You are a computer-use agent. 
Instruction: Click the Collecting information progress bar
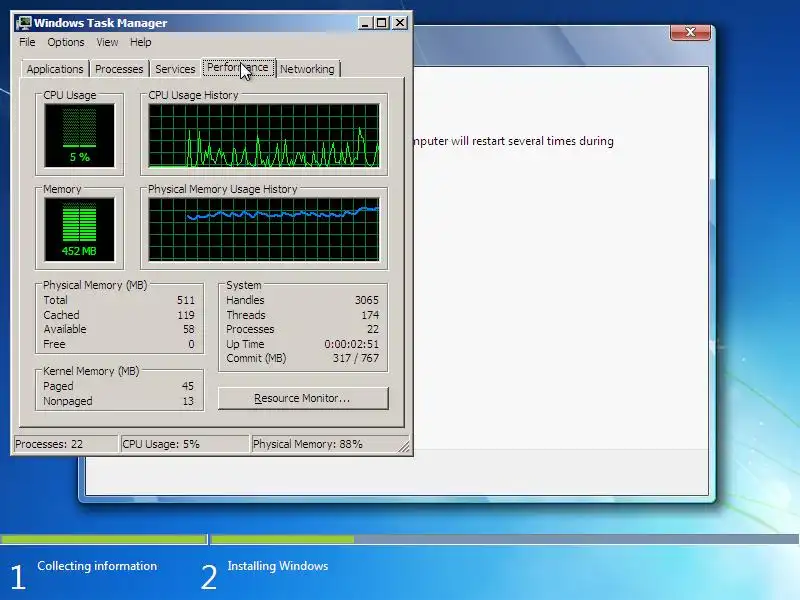[x=103, y=539]
